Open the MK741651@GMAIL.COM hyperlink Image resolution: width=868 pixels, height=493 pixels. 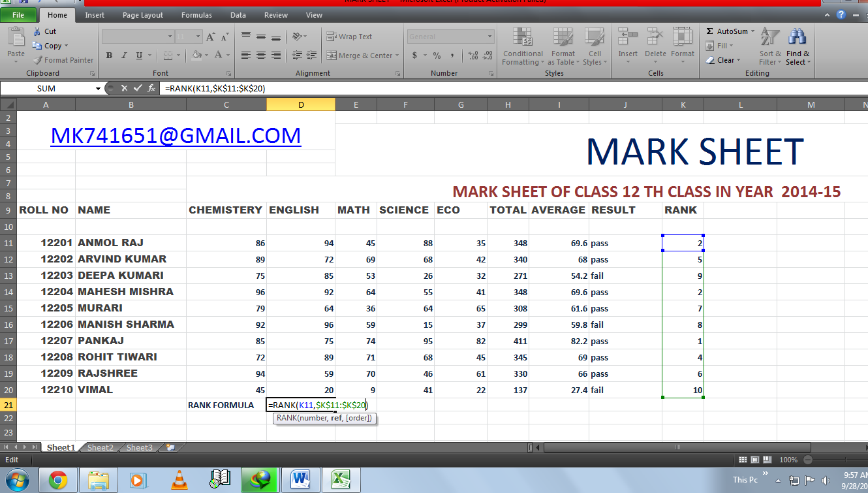174,135
